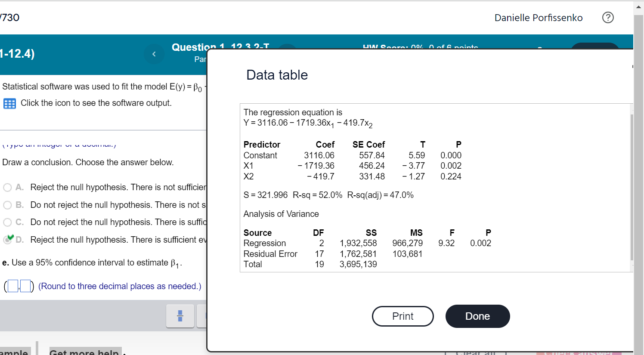Click the second confidence interval input box
Image resolution: width=644 pixels, height=355 pixels.
pos(25,286)
